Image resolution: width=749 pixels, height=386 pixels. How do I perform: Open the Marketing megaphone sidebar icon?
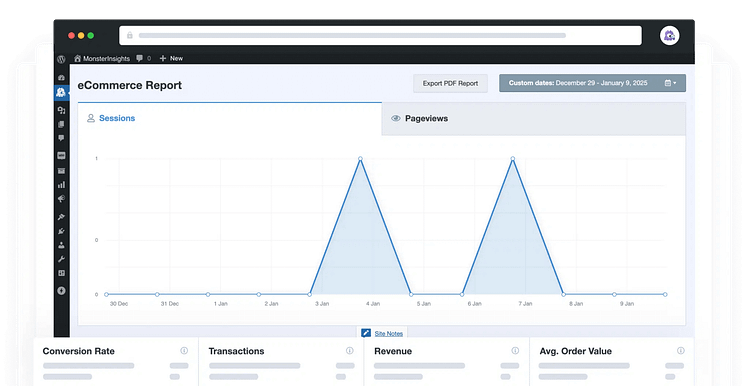[61, 199]
